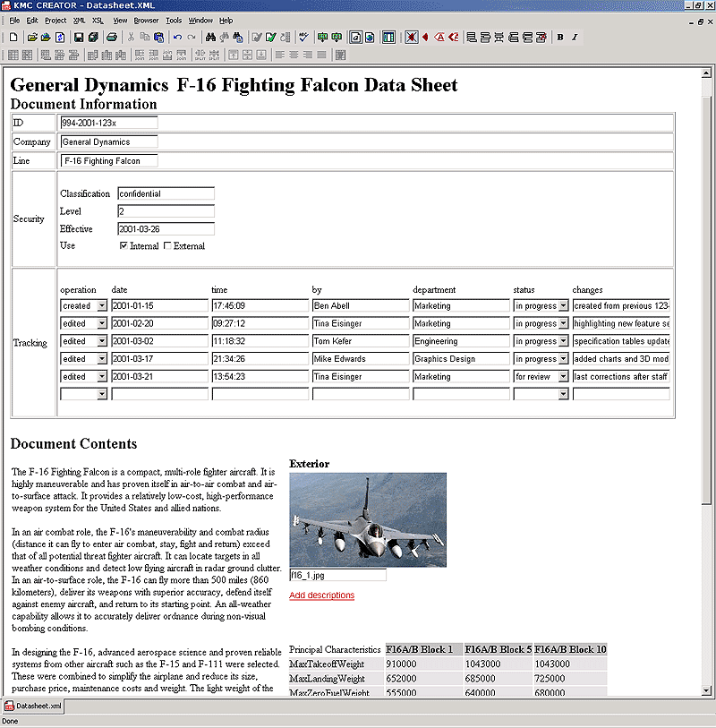
Task: Click the vertical scrollbar down arrow
Action: pyautogui.click(x=706, y=690)
